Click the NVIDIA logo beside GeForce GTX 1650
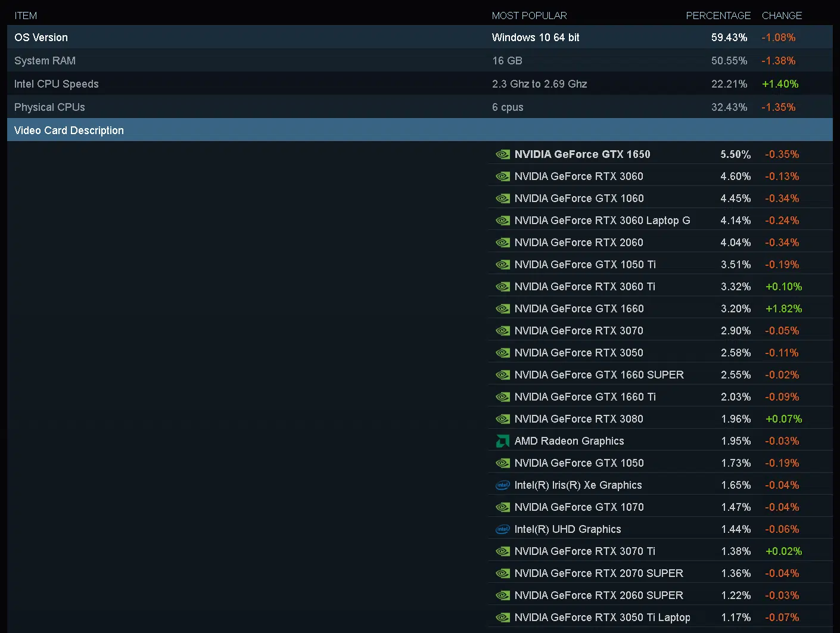 click(x=503, y=154)
